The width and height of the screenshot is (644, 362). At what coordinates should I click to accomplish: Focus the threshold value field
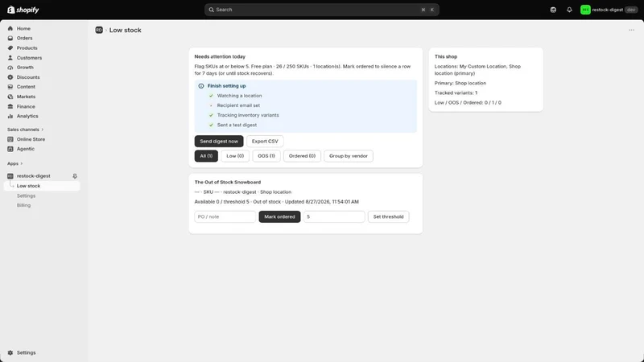coord(334,216)
